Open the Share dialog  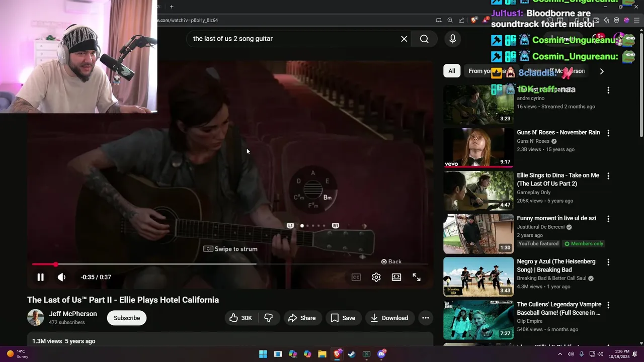click(302, 318)
